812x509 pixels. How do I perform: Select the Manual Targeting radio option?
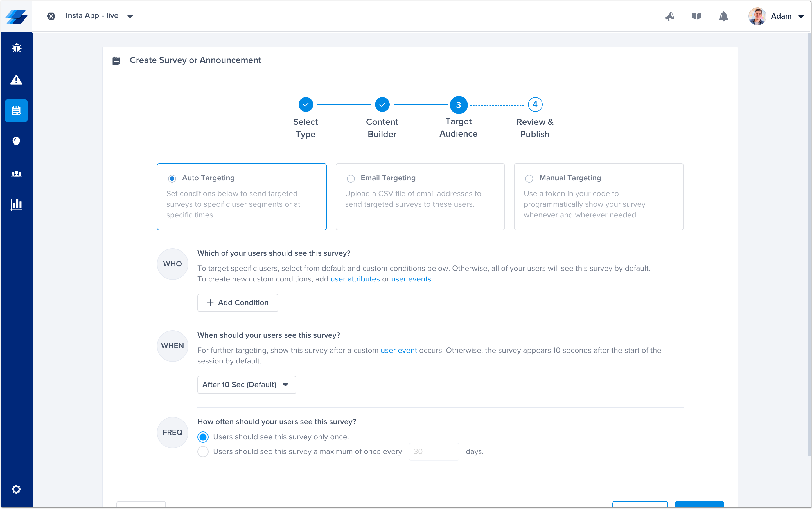[529, 178]
